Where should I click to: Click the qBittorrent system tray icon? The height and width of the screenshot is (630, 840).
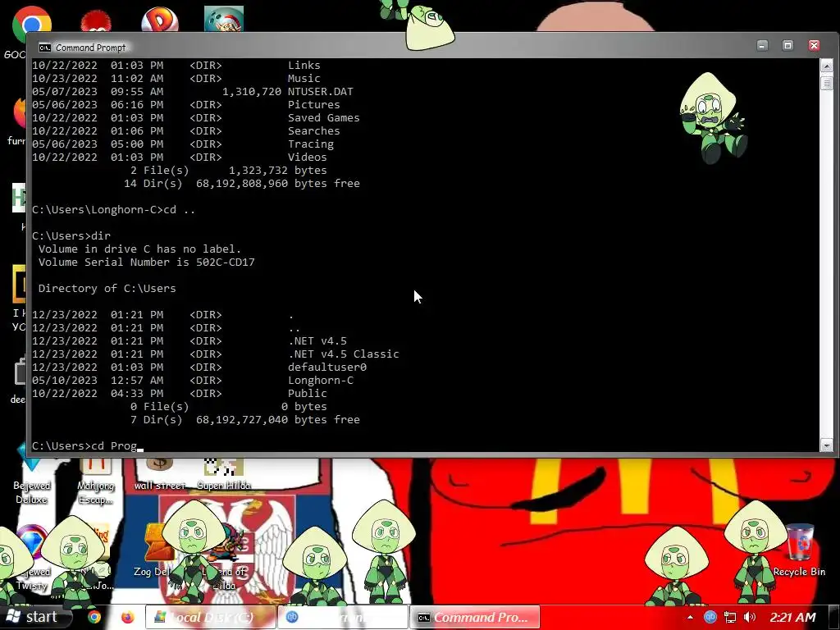coord(710,618)
